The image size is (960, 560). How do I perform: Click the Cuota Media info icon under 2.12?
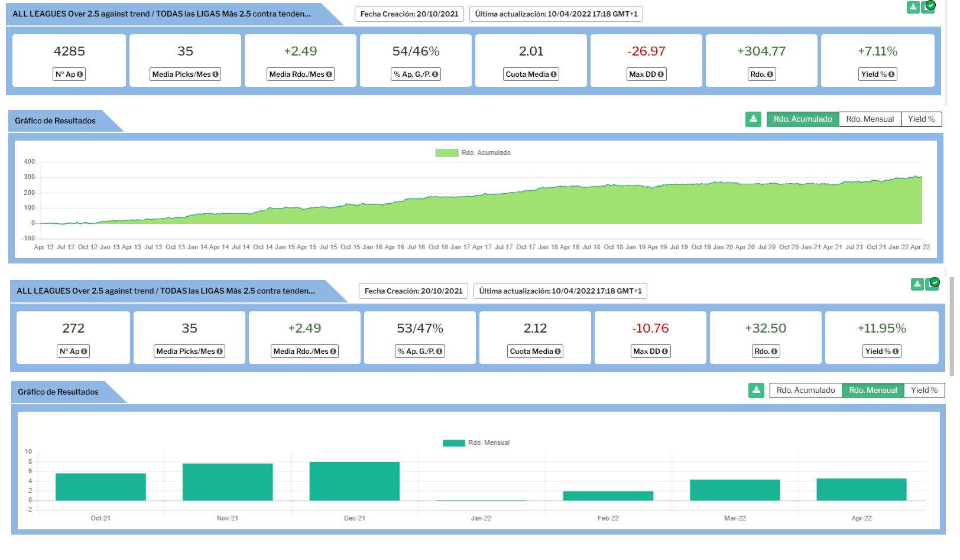point(557,351)
